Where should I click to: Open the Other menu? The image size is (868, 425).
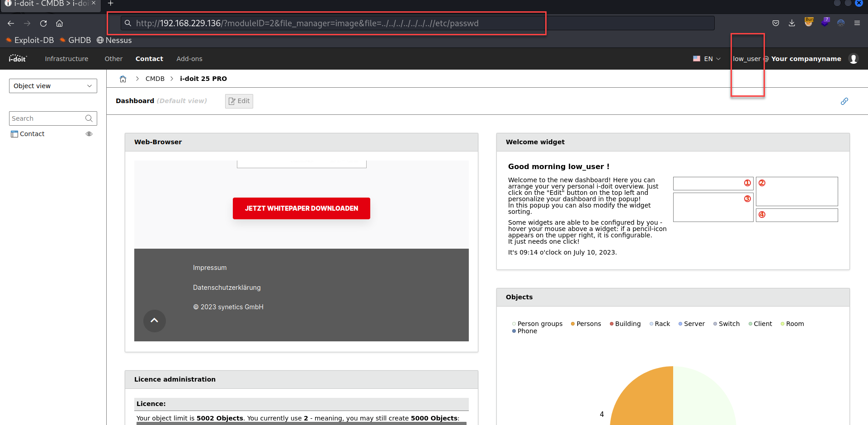(113, 59)
